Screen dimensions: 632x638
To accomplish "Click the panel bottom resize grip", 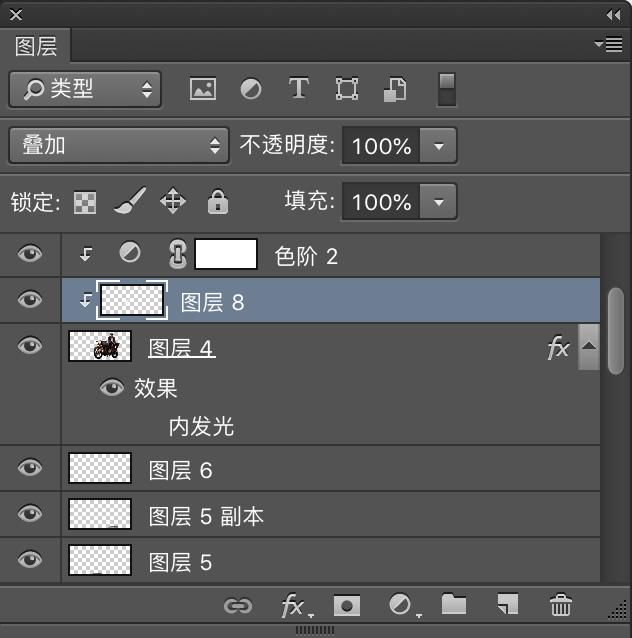I will [x=315, y=630].
